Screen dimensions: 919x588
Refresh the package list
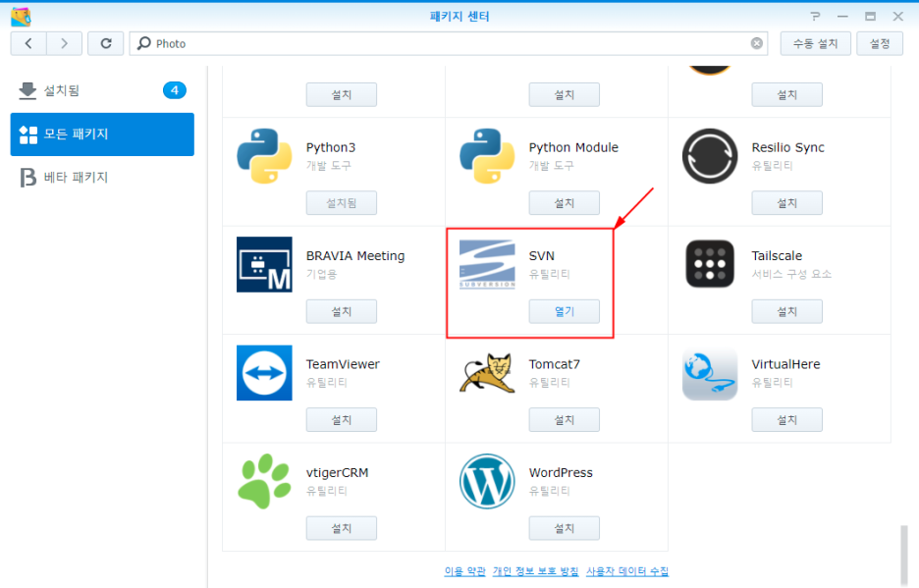(x=105, y=43)
